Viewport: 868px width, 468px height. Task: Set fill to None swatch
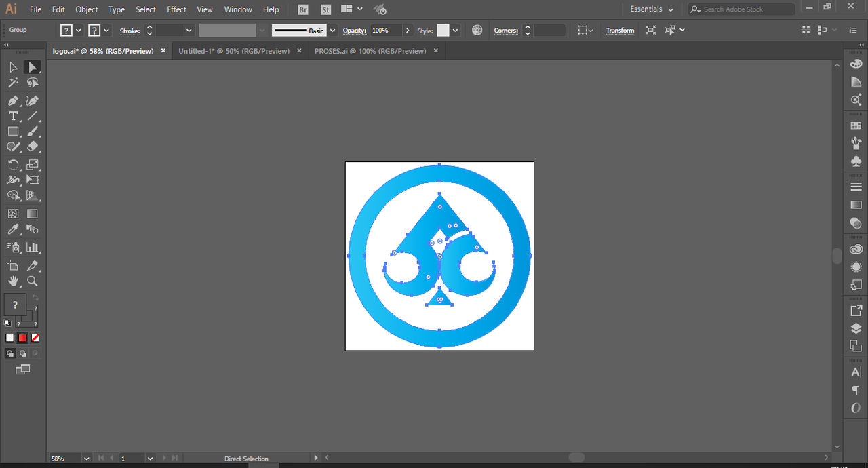[35, 338]
